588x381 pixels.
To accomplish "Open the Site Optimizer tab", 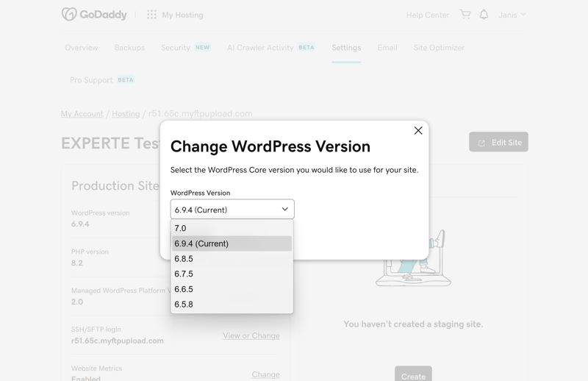I will click(x=439, y=48).
